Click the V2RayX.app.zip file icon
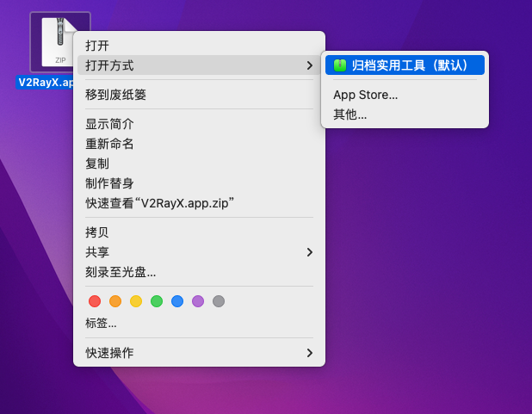This screenshot has width=532, height=414. [x=59, y=41]
